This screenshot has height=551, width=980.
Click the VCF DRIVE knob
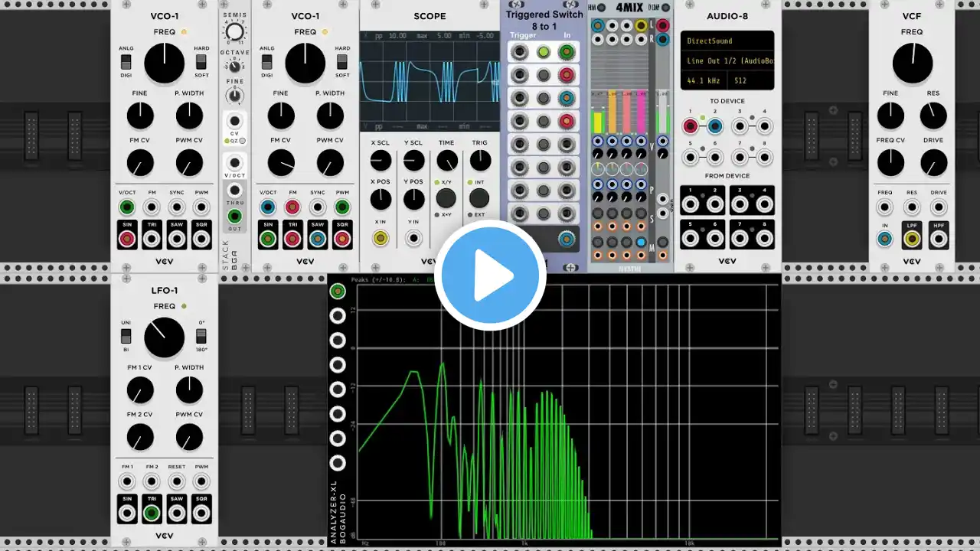coord(933,162)
